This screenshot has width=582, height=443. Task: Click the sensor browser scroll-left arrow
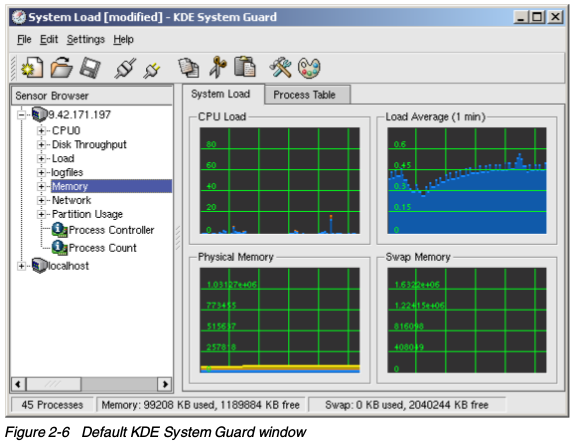point(18,384)
